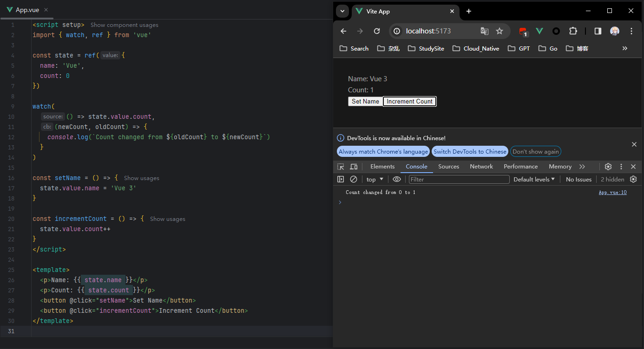Screen dimensions: 644x349
Task: Select the inspect element picker in DevTools
Action: pyautogui.click(x=341, y=167)
